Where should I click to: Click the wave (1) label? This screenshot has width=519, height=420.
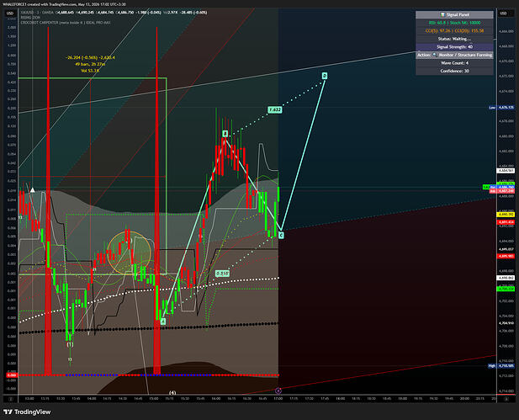coord(70,344)
